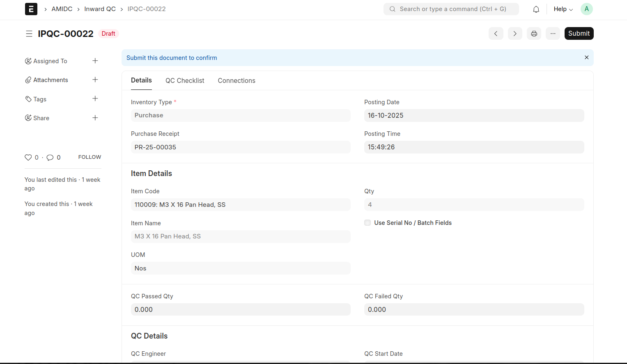
Task: Go to previous document arrow
Action: pos(496,34)
